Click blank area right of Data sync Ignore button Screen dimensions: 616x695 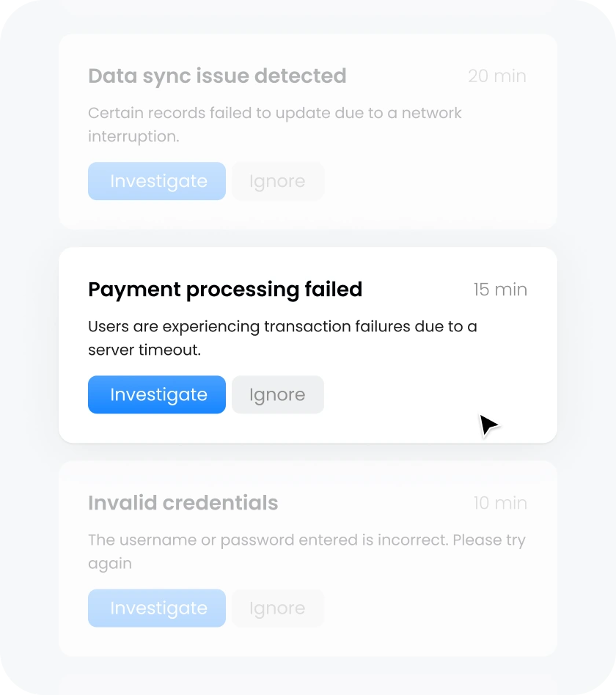pos(433,182)
